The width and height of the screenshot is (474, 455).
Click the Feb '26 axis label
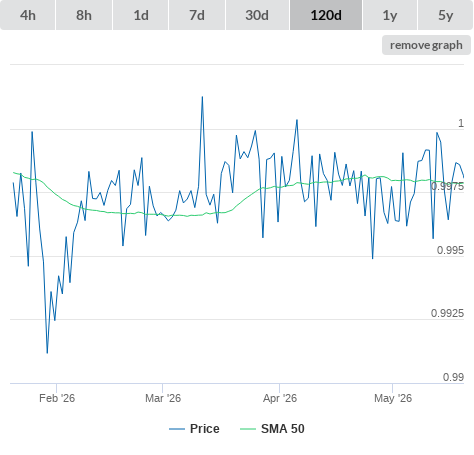click(57, 398)
